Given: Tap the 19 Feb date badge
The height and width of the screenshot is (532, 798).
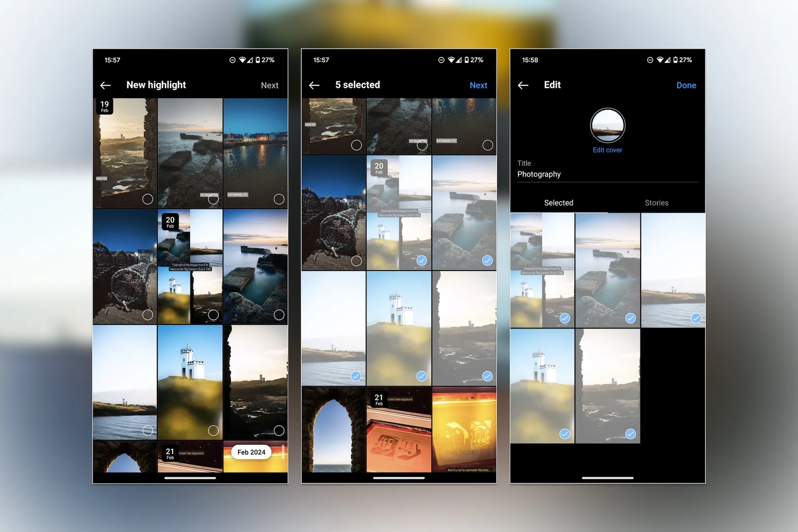Looking at the screenshot, I should pyautogui.click(x=105, y=106).
